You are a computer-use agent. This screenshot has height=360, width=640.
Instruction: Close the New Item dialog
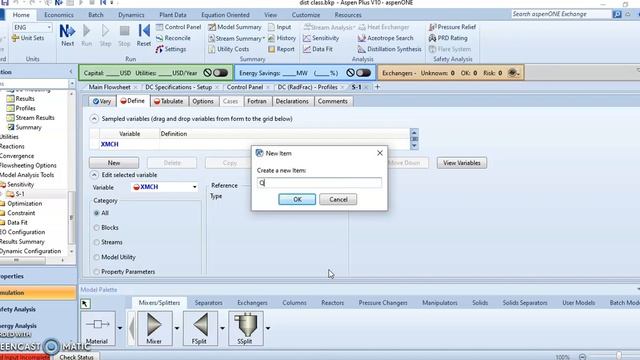[x=380, y=153]
